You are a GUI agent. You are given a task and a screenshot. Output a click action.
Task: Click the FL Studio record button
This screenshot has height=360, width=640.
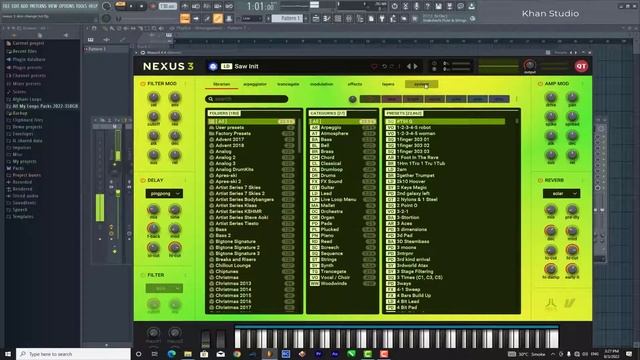[x=153, y=7]
